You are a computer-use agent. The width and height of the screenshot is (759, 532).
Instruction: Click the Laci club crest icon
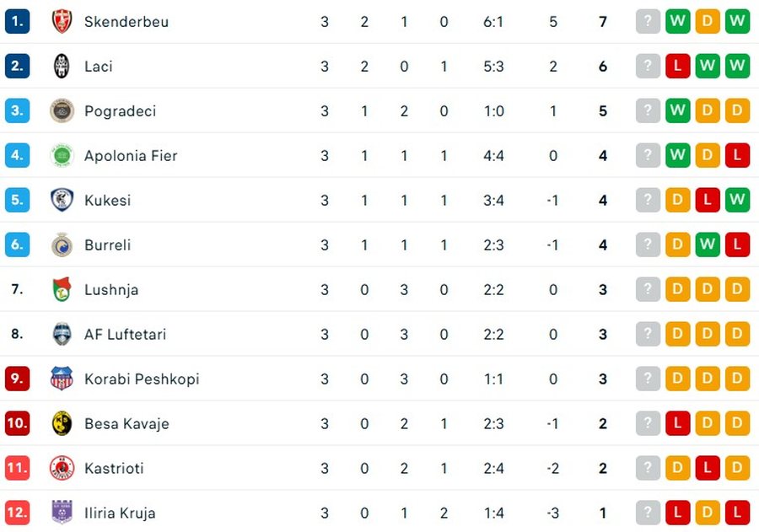62,67
